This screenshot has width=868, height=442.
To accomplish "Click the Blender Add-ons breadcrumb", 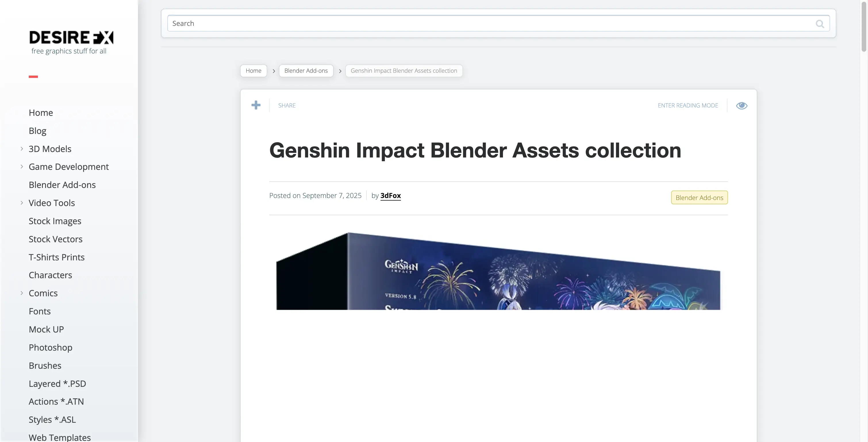I will pos(306,70).
